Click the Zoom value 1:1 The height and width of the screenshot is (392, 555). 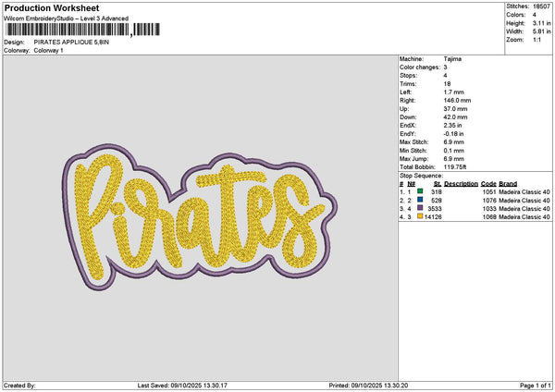coord(536,40)
